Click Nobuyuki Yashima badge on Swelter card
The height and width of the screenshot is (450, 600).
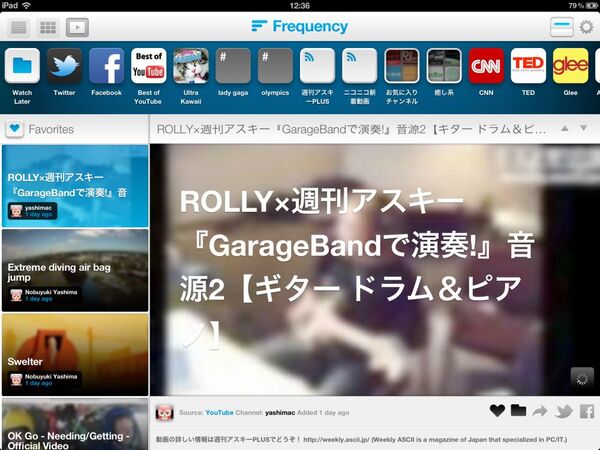click(x=44, y=380)
